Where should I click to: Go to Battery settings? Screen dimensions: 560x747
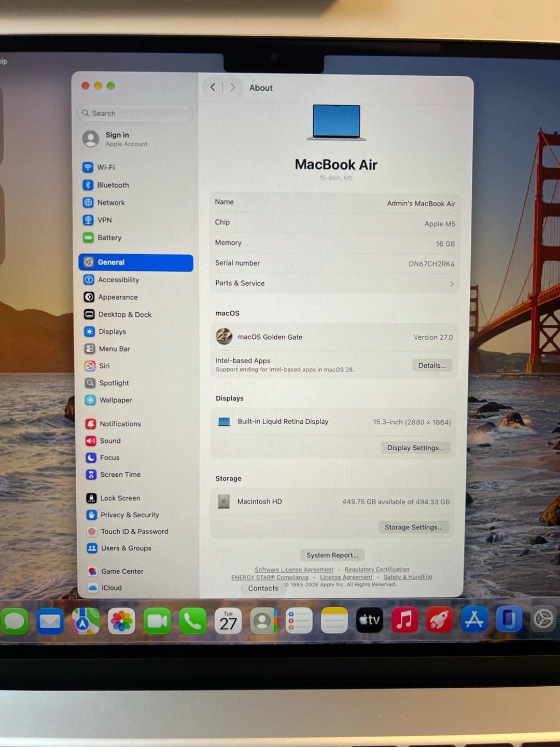pos(136,238)
